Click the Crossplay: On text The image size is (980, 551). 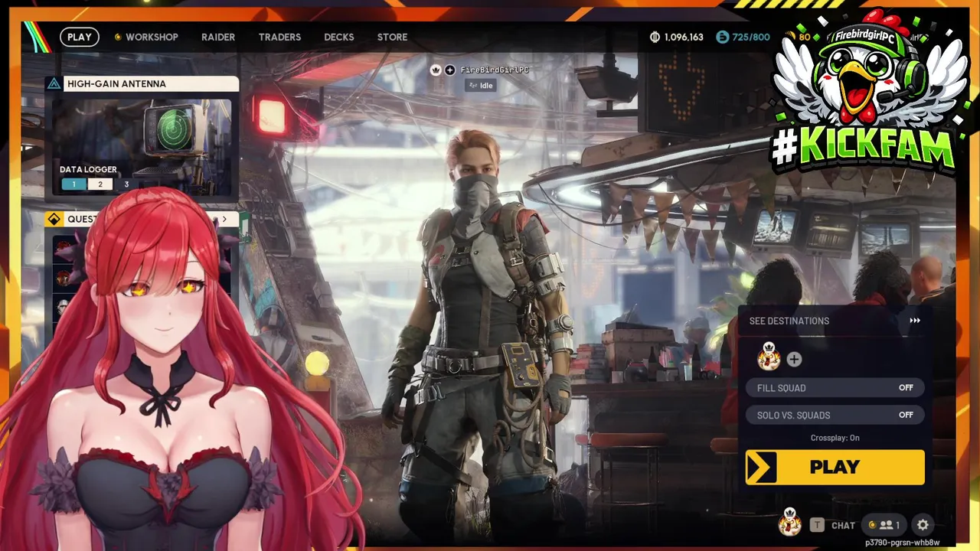(x=835, y=438)
